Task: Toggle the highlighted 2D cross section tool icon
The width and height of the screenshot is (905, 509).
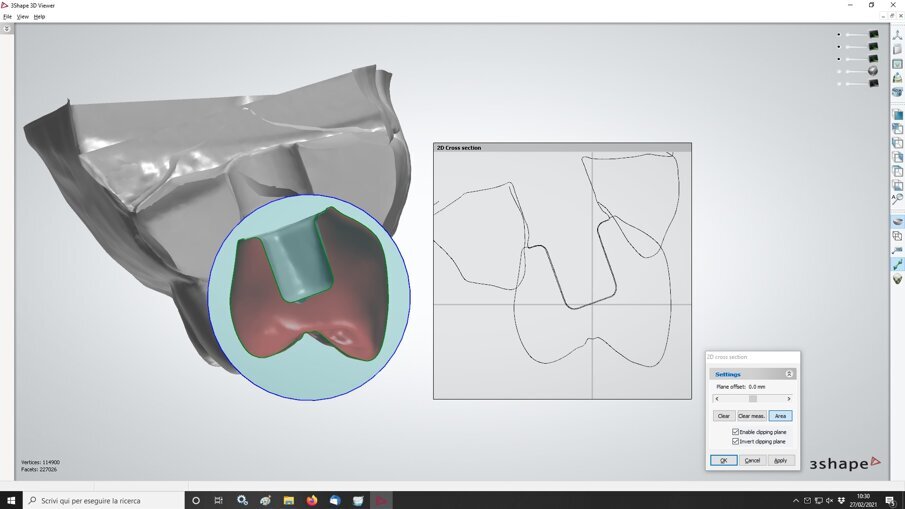Action: pos(897,222)
